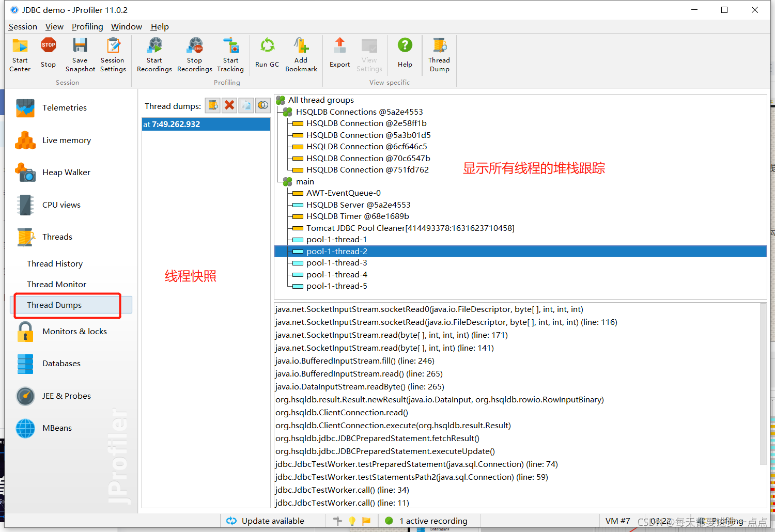Image resolution: width=775 pixels, height=532 pixels.
Task: Click the light bulb icon in status bar
Action: pyautogui.click(x=352, y=521)
